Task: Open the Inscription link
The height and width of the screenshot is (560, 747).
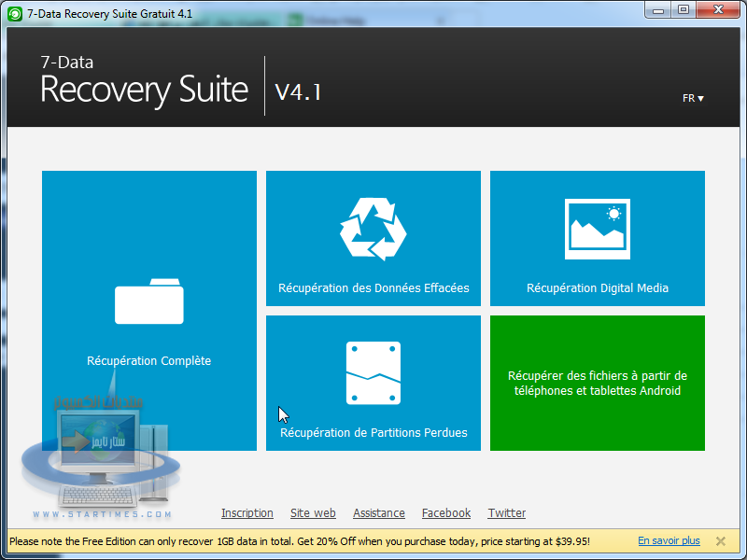Action: coord(247,512)
